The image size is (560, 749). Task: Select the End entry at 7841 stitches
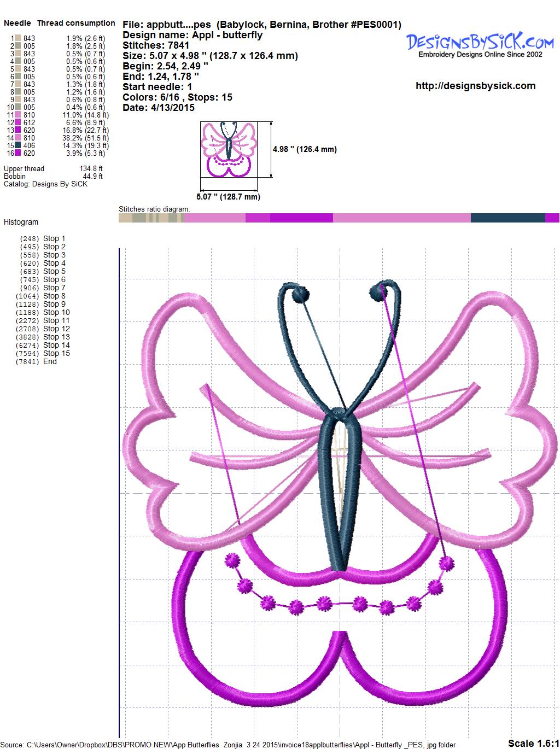tap(50, 361)
